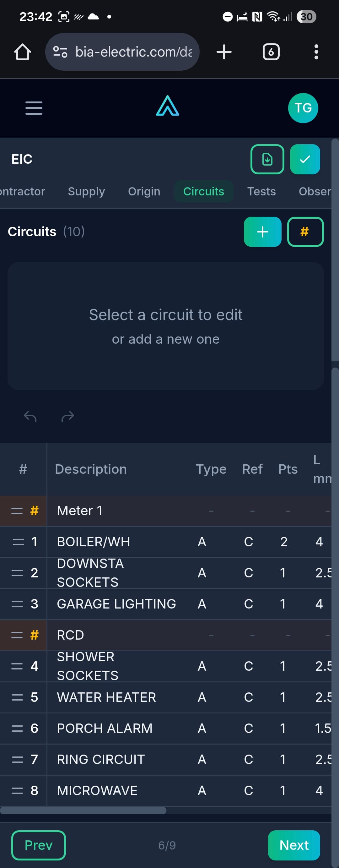
Task: Open the hamburger navigation menu
Action: click(34, 108)
